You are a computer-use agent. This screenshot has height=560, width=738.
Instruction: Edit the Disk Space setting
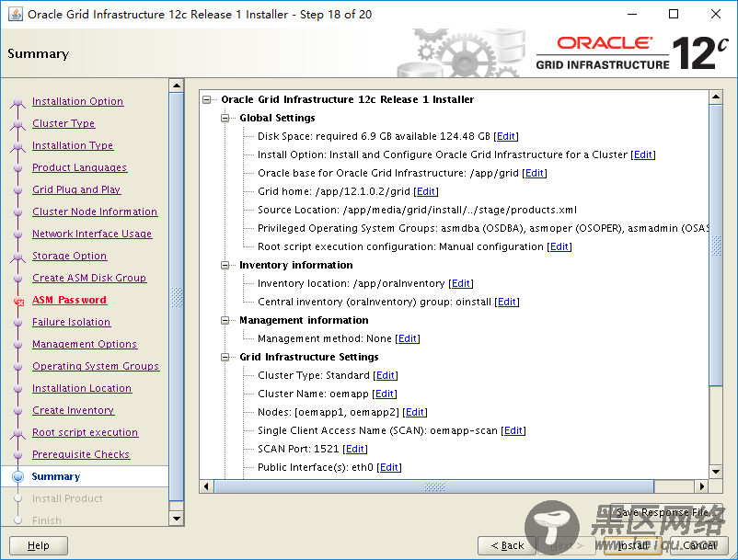[506, 136]
